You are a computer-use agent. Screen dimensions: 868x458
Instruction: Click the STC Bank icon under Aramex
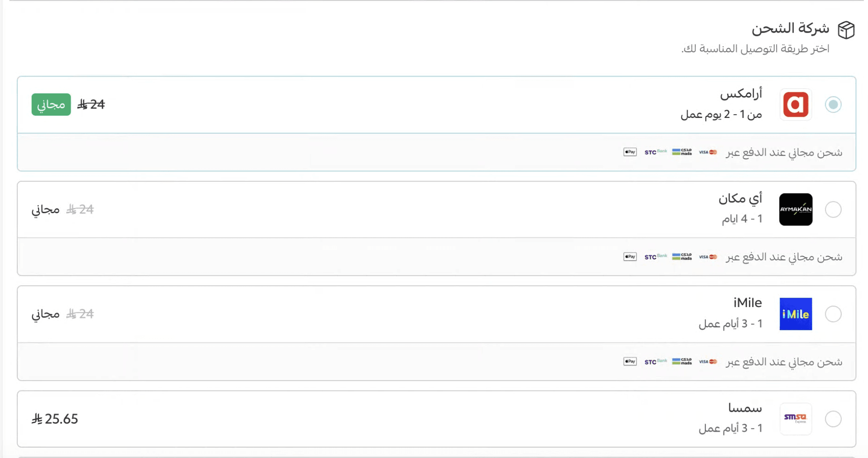656,152
